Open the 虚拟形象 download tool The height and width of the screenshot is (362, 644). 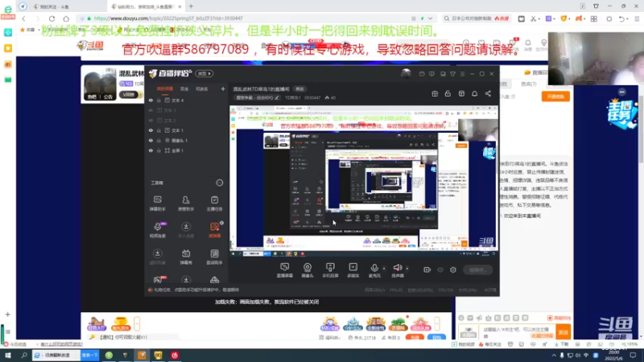[157, 257]
